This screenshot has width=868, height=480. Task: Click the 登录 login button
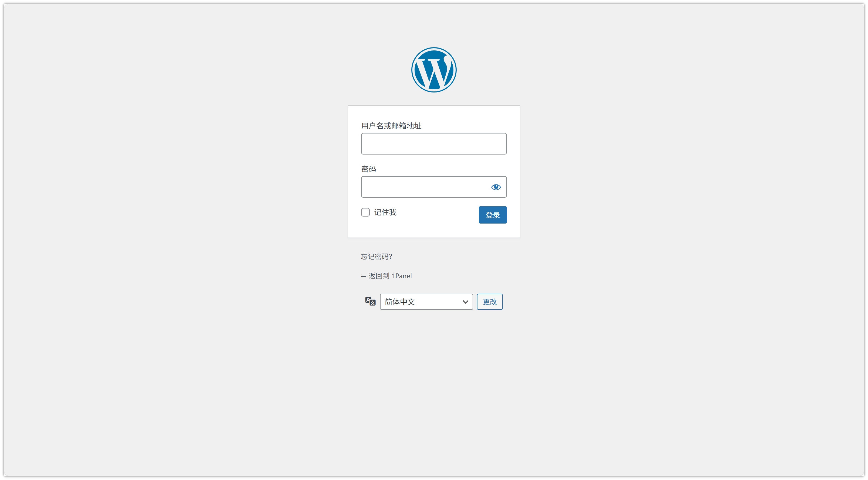click(x=492, y=215)
